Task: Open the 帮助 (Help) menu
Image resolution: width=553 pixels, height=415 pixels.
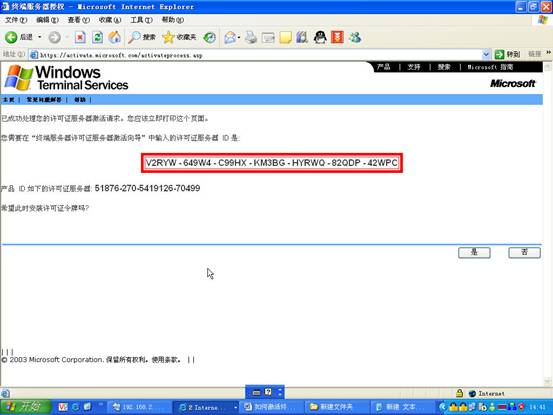Action: pyautogui.click(x=173, y=20)
